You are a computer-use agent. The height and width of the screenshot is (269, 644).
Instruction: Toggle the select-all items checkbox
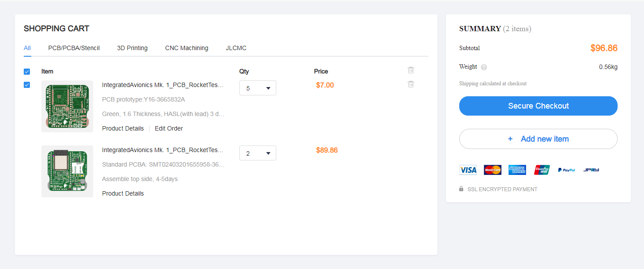click(27, 72)
